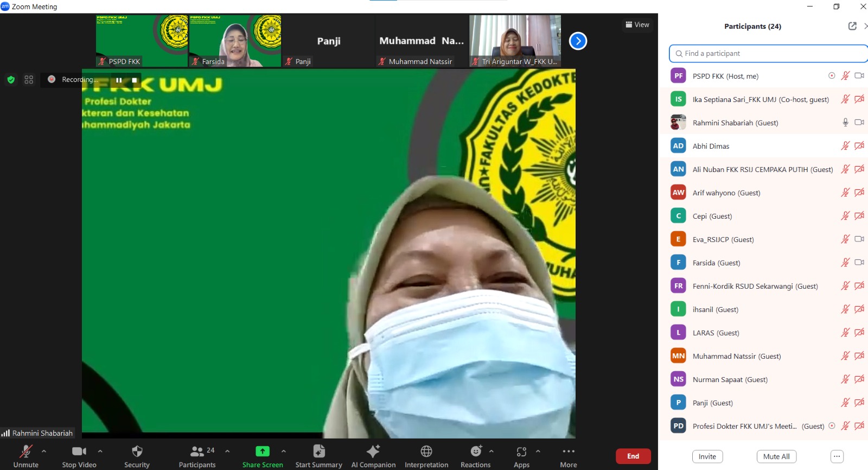
Task: Open Interpretation globe icon
Action: point(426,451)
